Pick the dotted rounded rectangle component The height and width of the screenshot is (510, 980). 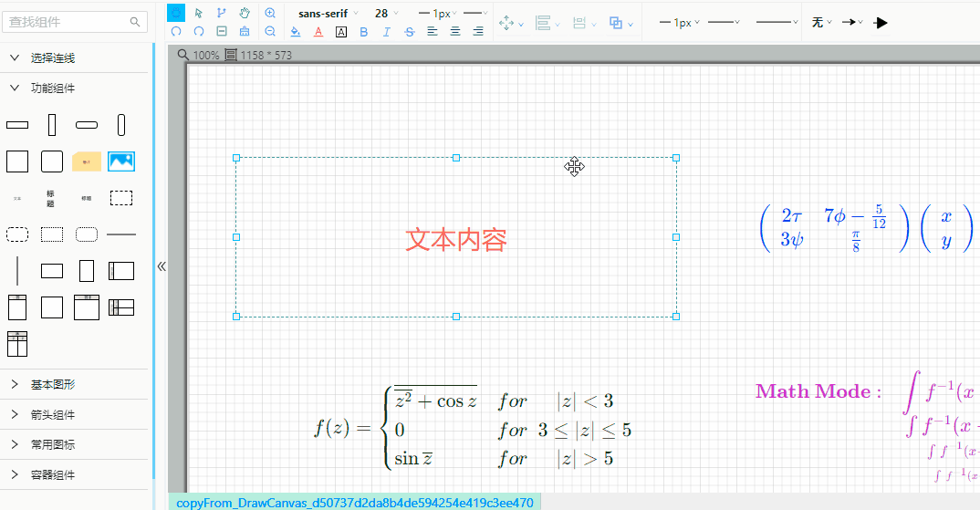click(87, 234)
